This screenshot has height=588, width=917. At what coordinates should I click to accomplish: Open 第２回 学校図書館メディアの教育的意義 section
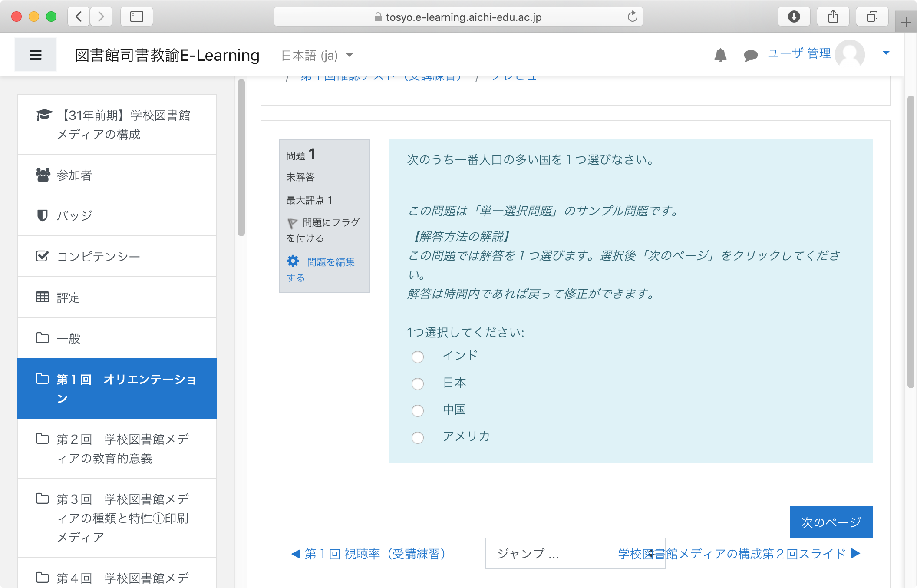117,449
